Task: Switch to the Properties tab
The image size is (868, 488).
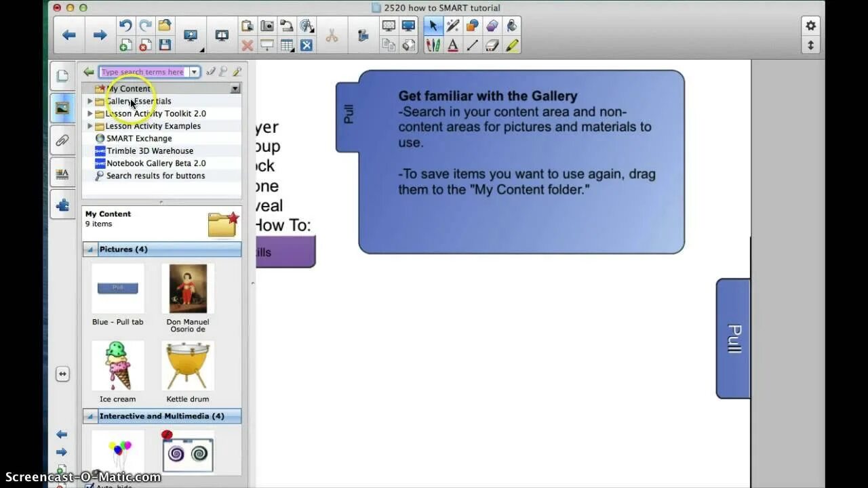Action: (62, 174)
